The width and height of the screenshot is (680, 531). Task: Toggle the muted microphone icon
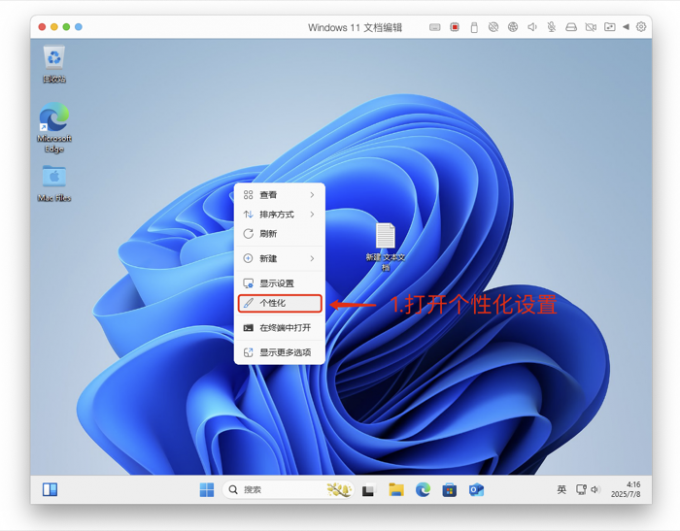[x=551, y=27]
